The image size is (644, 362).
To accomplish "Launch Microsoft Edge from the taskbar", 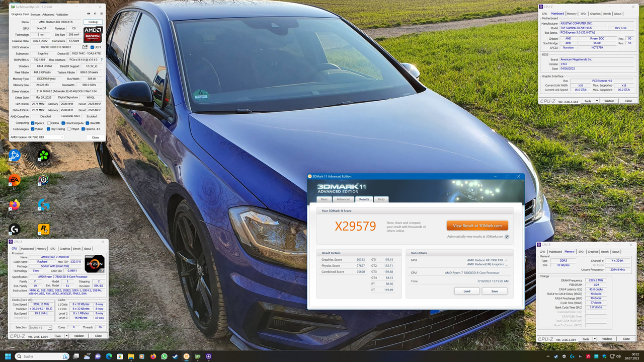I will [109, 356].
